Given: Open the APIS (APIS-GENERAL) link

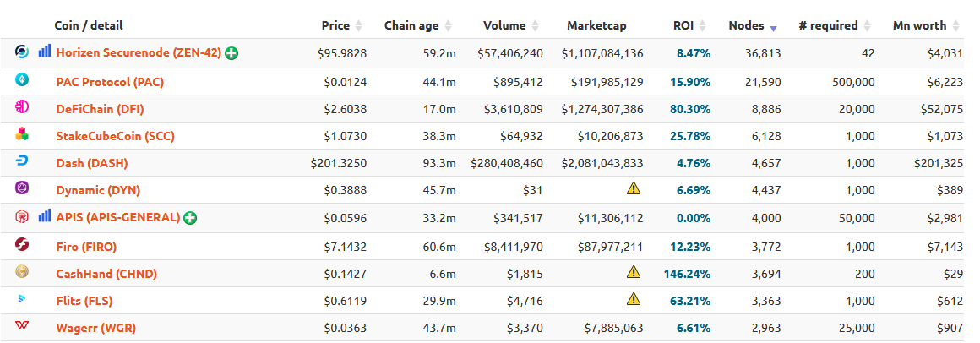Looking at the screenshot, I should [x=118, y=217].
